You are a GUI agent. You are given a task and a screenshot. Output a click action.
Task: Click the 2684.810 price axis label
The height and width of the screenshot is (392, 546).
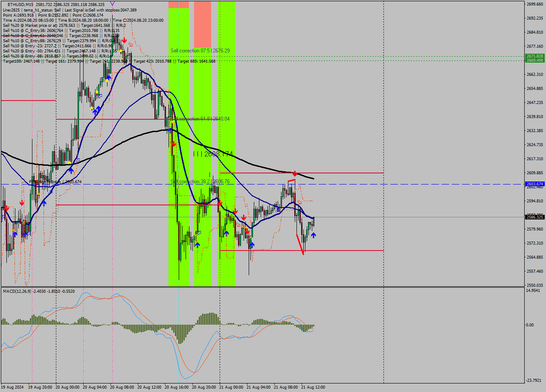pos(534,32)
